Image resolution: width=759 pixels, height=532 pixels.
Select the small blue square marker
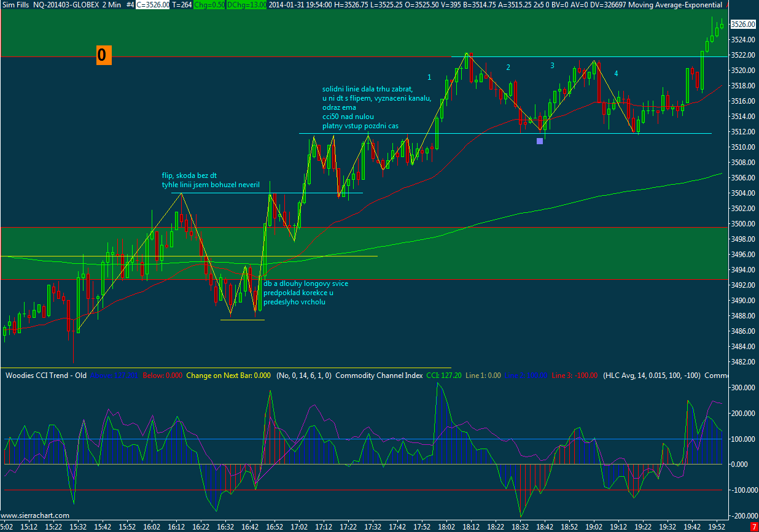(540, 141)
